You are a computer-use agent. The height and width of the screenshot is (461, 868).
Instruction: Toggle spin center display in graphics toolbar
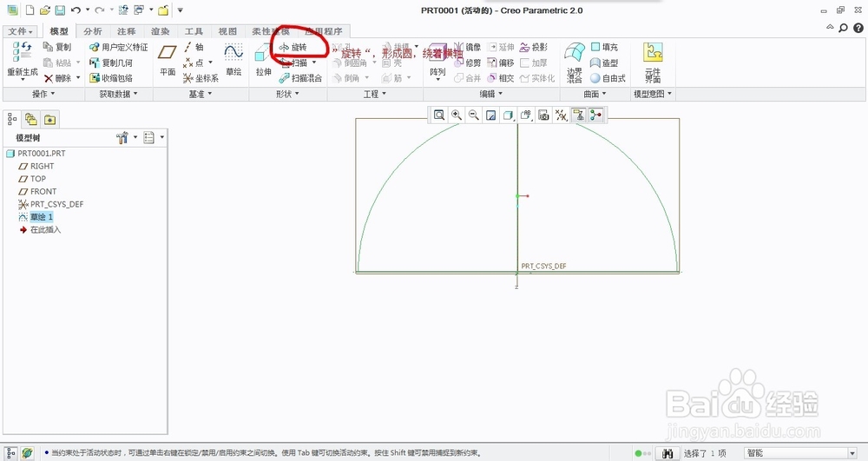[x=595, y=115]
